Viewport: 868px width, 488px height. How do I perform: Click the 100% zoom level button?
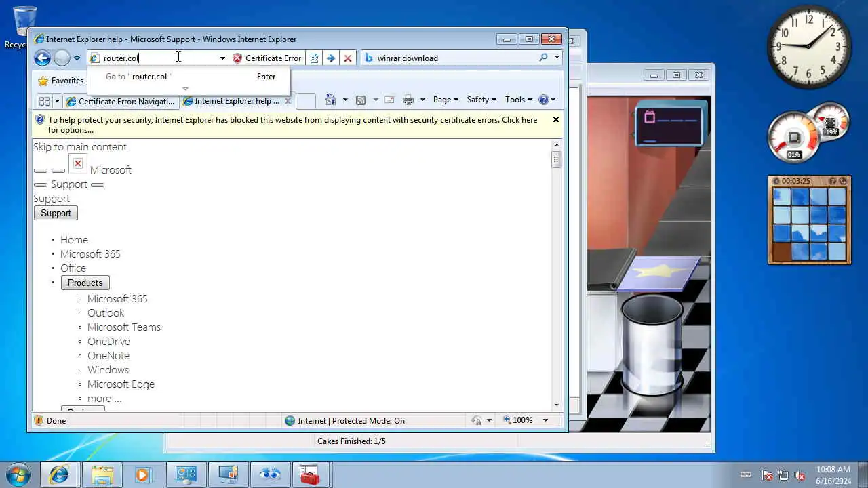point(517,421)
